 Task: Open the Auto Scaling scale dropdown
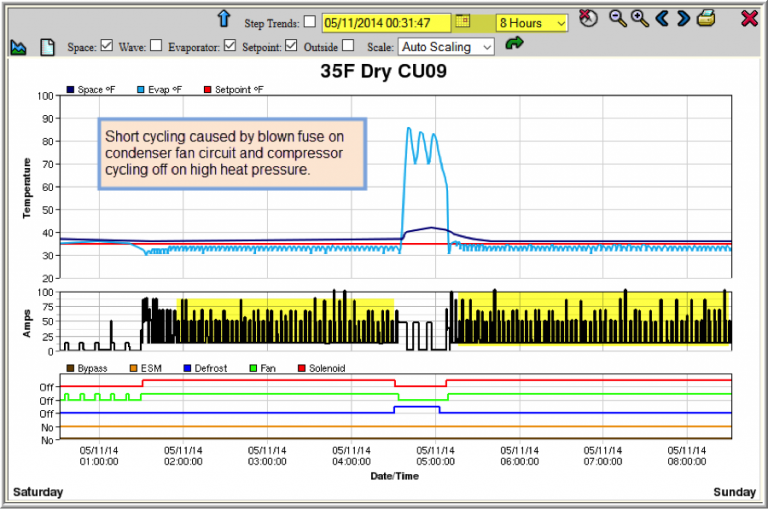point(446,47)
